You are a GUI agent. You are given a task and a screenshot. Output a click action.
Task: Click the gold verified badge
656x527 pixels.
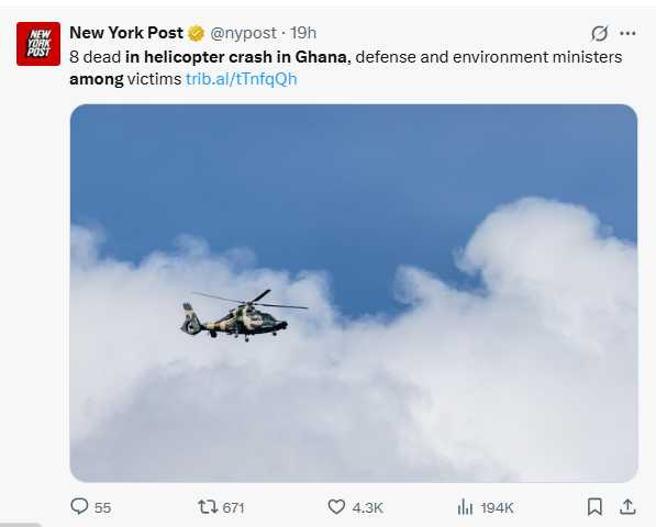195,34
